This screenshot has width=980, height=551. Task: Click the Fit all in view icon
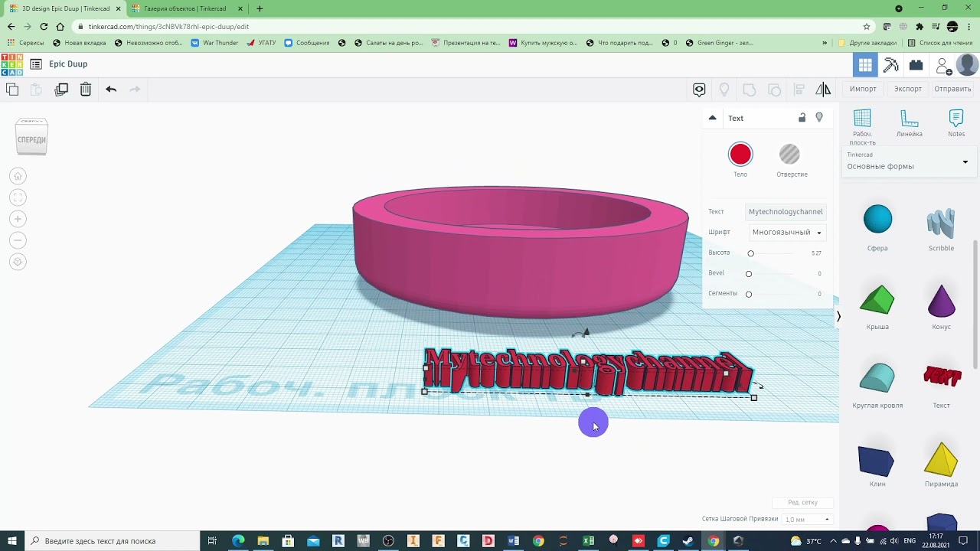click(18, 197)
